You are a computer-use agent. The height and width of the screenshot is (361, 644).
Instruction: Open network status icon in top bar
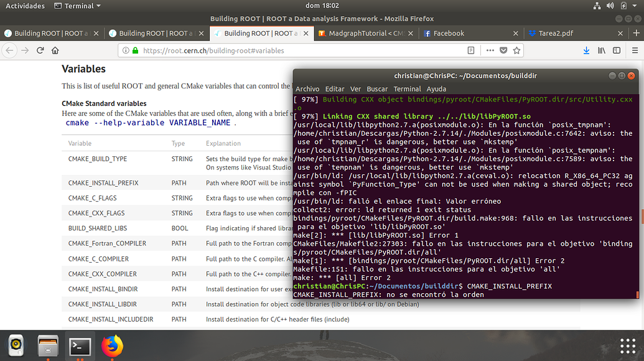(597, 6)
